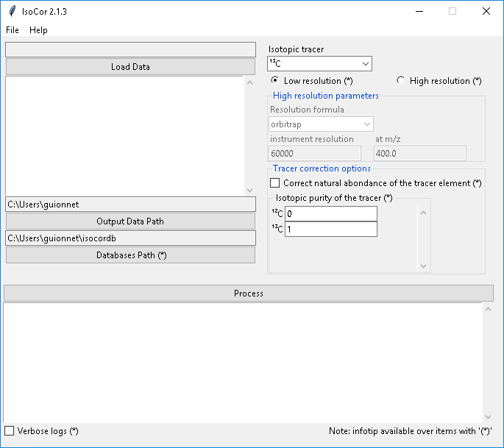Click the data list scrollbar up arrow
This screenshot has height=448, width=504.
[249, 82]
